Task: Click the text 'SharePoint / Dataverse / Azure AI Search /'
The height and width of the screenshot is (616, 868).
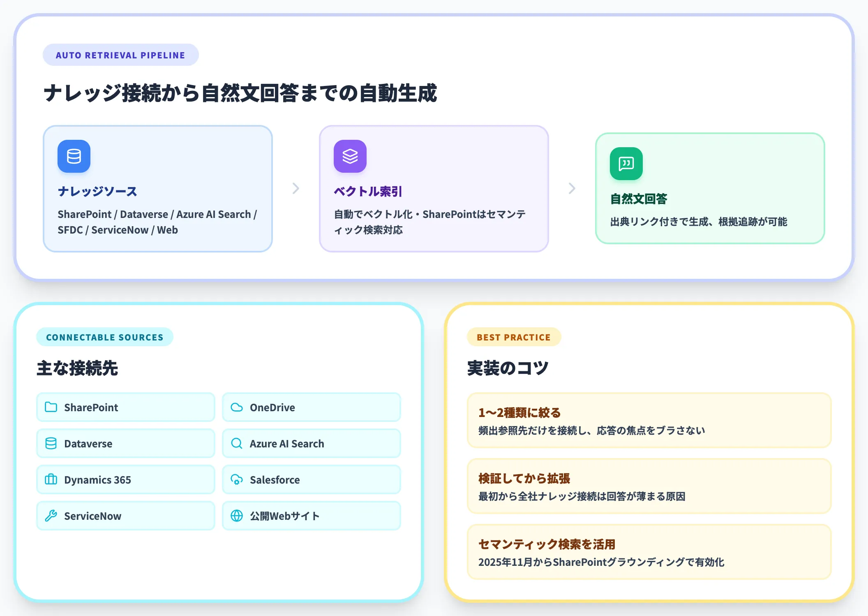Action: 157,214
